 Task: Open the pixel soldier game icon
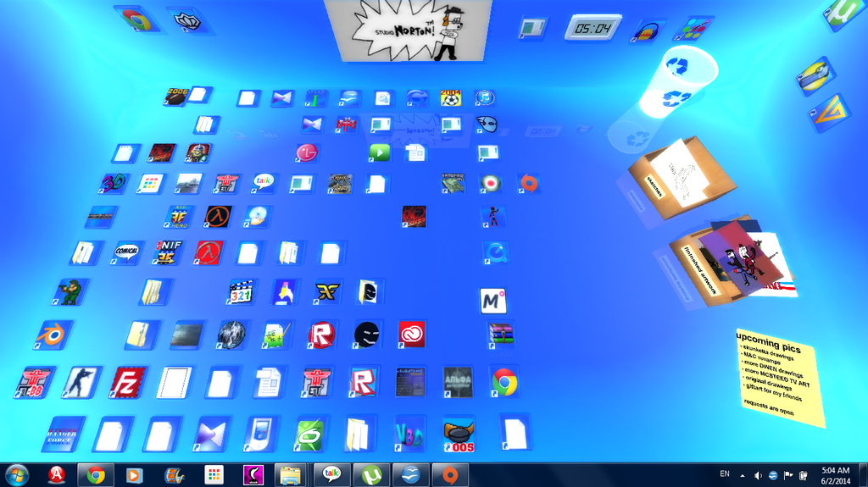(x=70, y=292)
